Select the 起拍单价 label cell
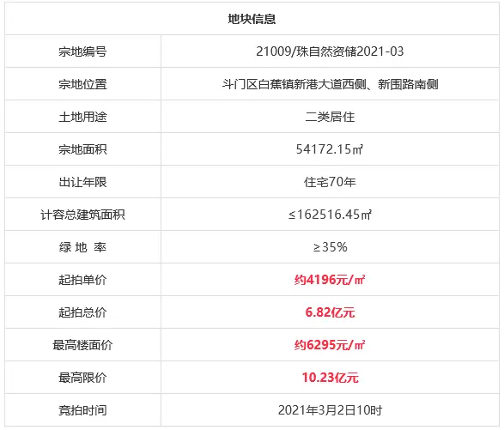This screenshot has height=430, width=504. point(82,280)
